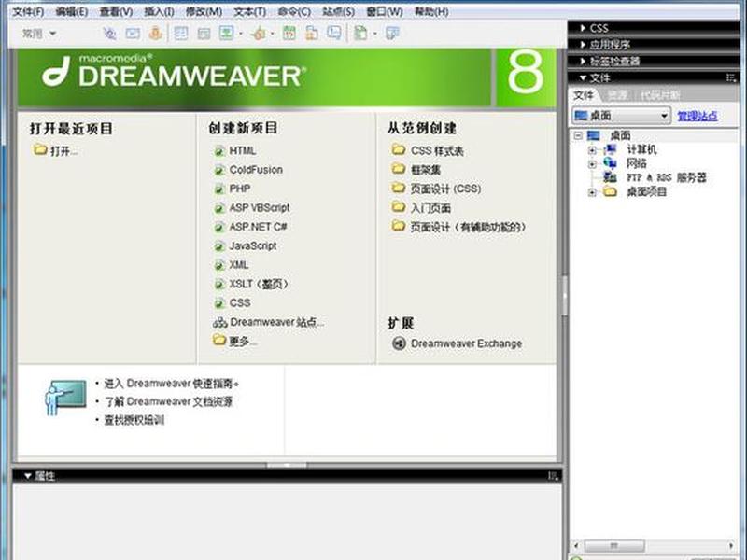Viewport: 747px width, 560px height.
Task: Open the 编辑(E) menu
Action: pyautogui.click(x=72, y=12)
